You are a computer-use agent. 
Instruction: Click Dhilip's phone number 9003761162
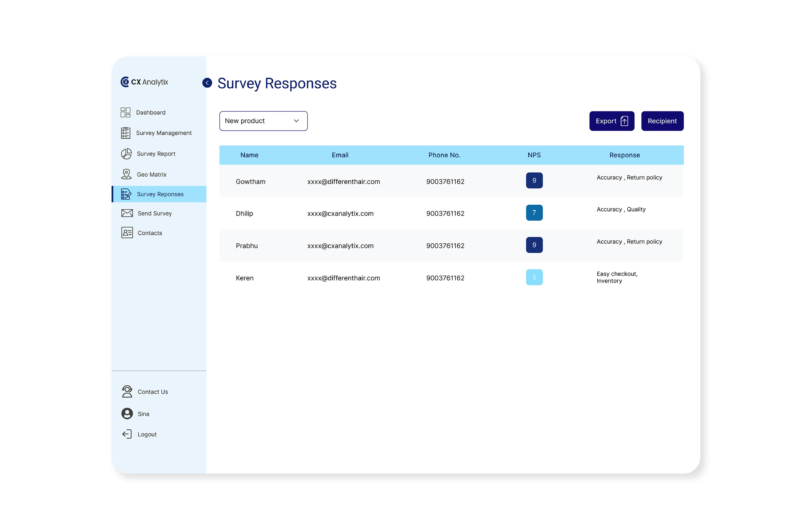pos(445,214)
